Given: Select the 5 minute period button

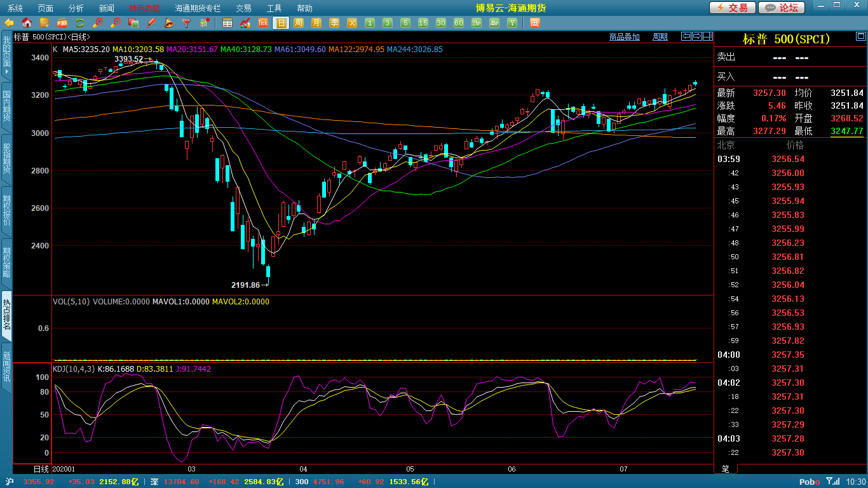Looking at the screenshot, I should [x=405, y=23].
